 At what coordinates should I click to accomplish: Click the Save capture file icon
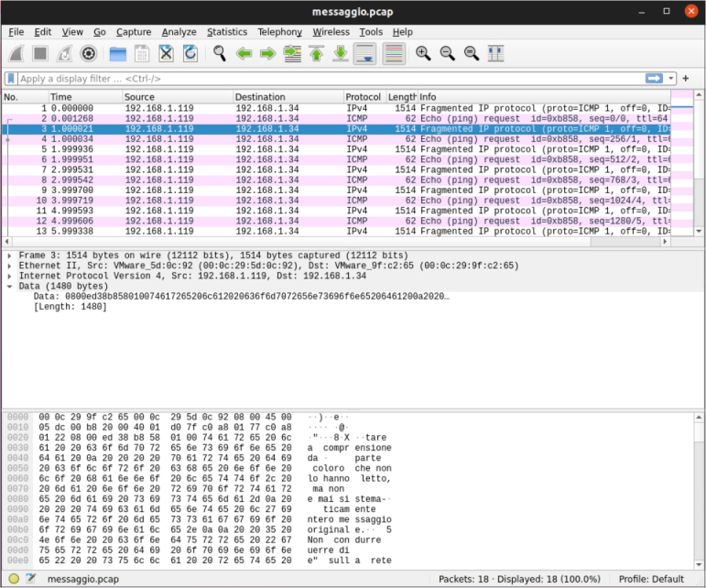[142, 53]
